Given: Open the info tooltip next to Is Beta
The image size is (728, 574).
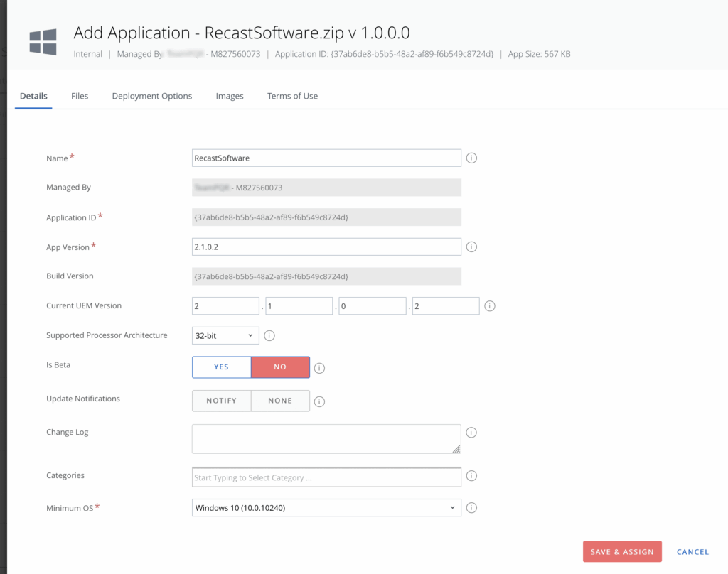Looking at the screenshot, I should [318, 367].
